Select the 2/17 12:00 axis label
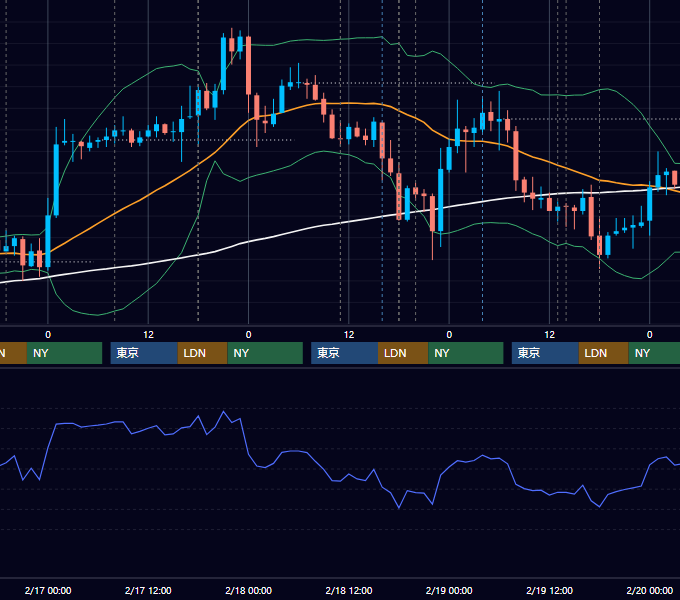This screenshot has width=680, height=600. (148, 590)
